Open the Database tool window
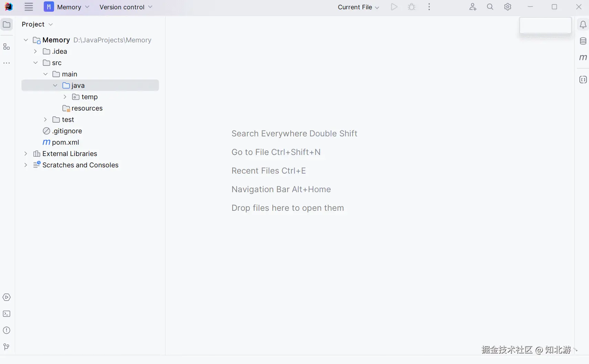589x364 pixels. [583, 41]
